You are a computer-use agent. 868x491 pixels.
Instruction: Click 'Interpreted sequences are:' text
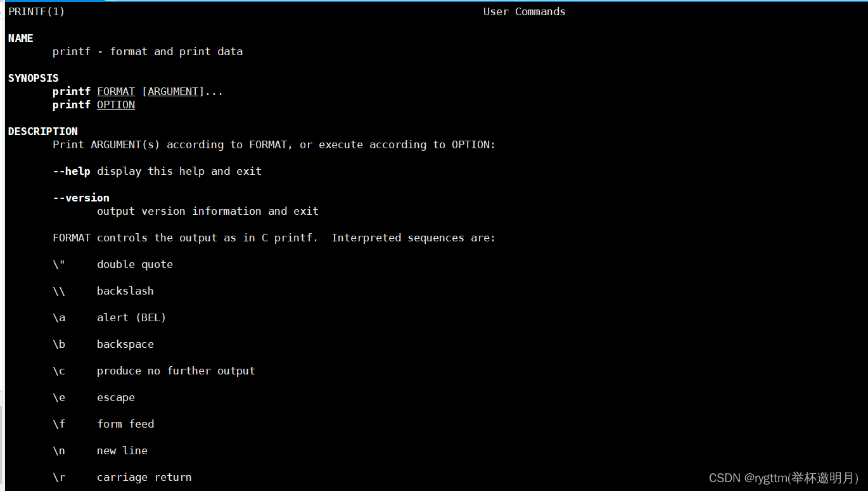pos(414,238)
